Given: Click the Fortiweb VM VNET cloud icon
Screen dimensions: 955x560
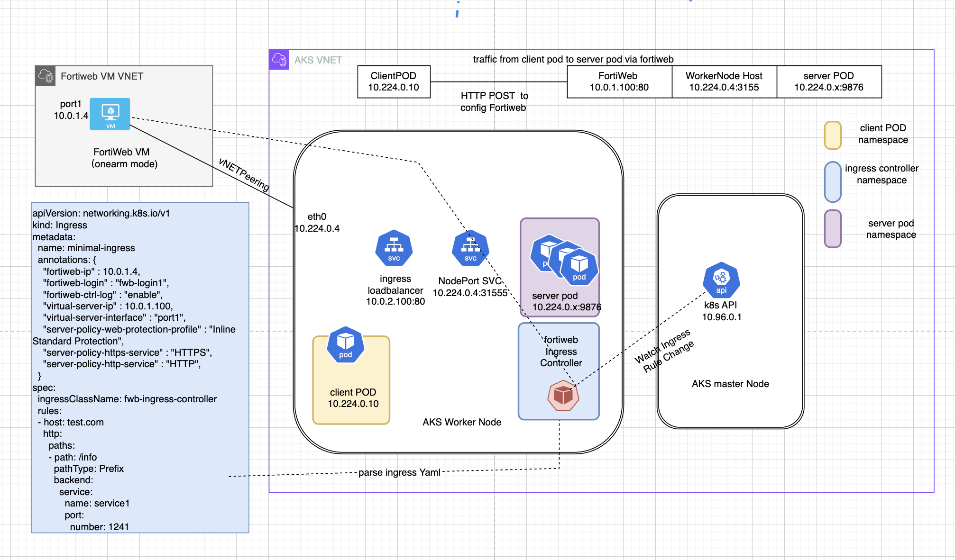Looking at the screenshot, I should click(46, 76).
